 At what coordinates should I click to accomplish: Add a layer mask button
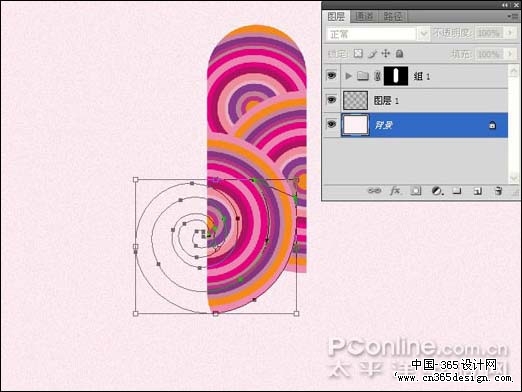(x=416, y=191)
